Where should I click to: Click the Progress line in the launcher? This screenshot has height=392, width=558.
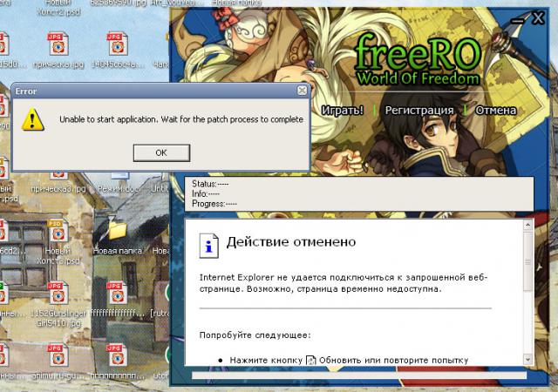pyautogui.click(x=214, y=204)
